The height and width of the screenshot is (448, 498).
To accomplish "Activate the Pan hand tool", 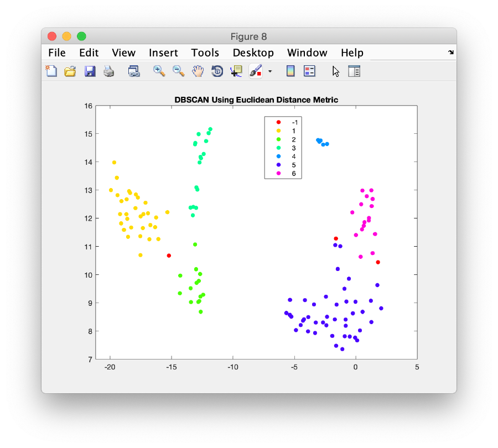I will (198, 71).
